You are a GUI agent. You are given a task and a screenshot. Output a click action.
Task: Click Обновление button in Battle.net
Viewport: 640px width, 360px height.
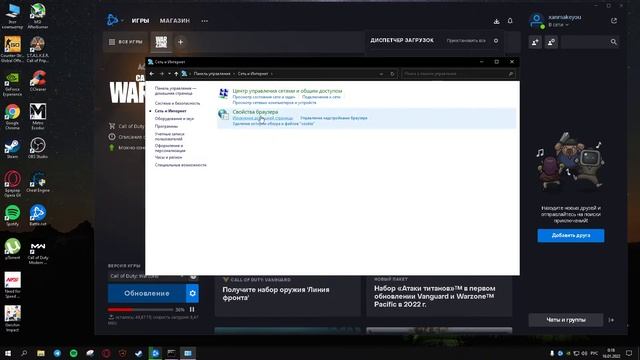(x=147, y=293)
